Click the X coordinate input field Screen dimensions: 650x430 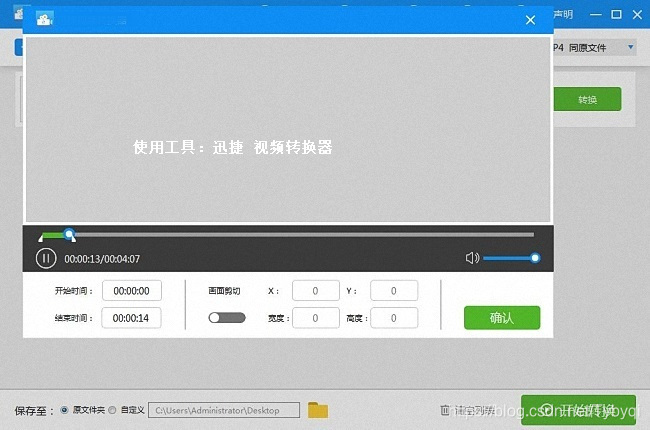315,291
